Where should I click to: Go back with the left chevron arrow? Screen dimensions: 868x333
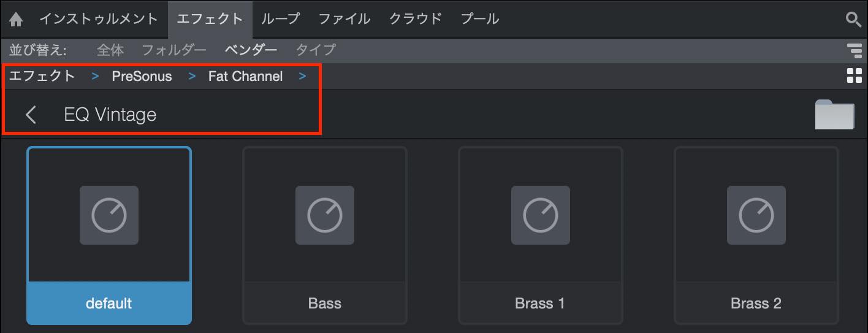click(x=31, y=114)
